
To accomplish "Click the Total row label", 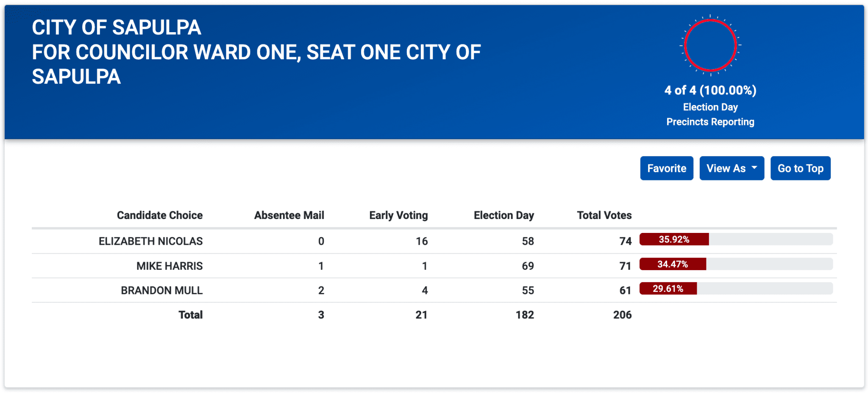I will coord(190,315).
